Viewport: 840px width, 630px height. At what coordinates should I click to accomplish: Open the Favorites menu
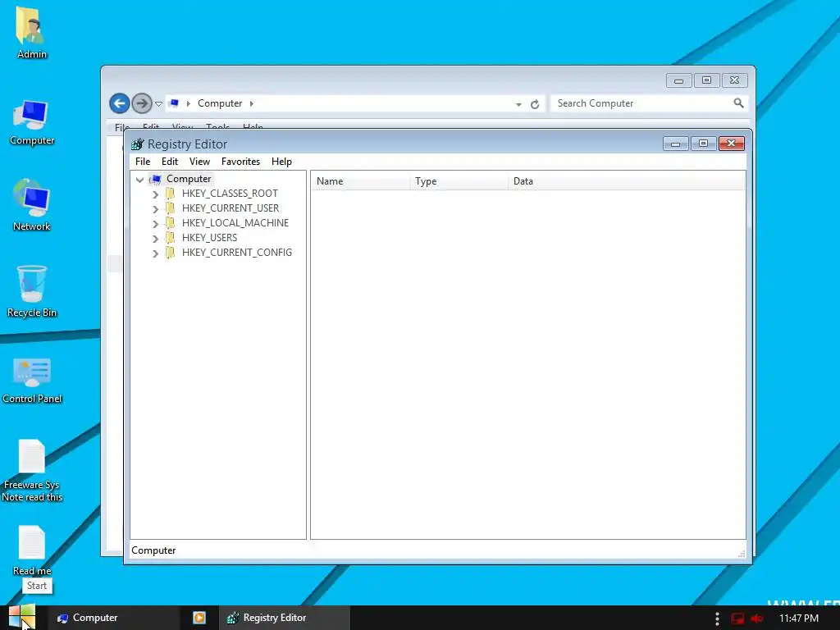click(240, 162)
